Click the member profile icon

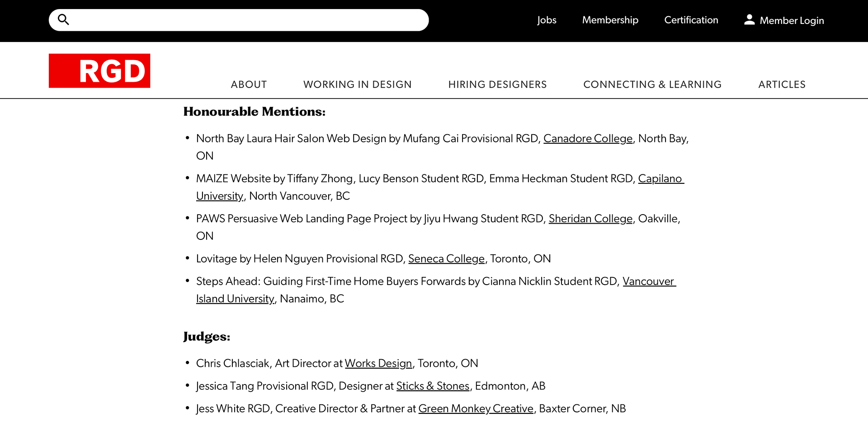749,19
